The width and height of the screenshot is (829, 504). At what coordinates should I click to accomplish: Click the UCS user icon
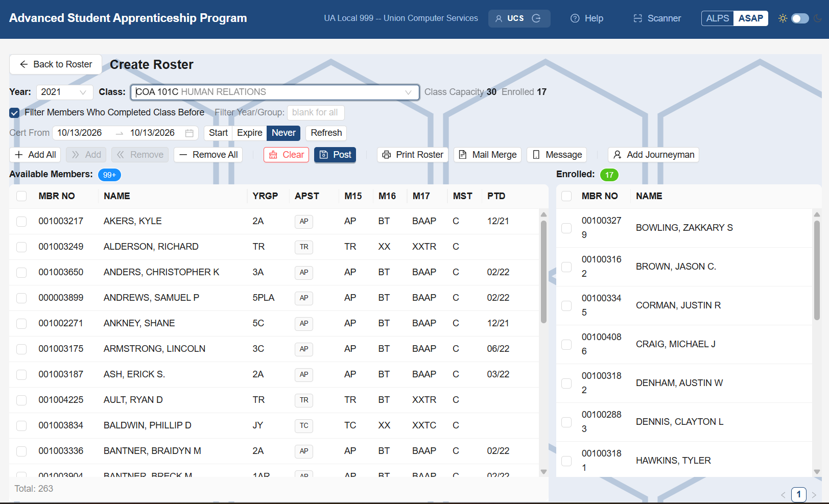click(x=499, y=18)
